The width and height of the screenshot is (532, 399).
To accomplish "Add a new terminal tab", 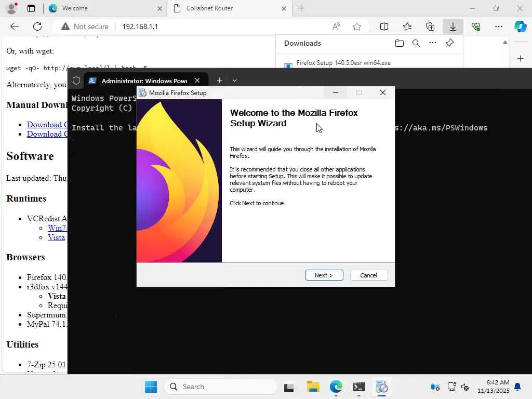I will click(220, 81).
